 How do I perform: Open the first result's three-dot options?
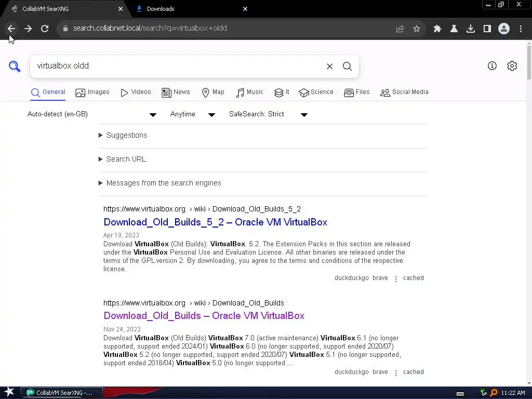point(395,279)
